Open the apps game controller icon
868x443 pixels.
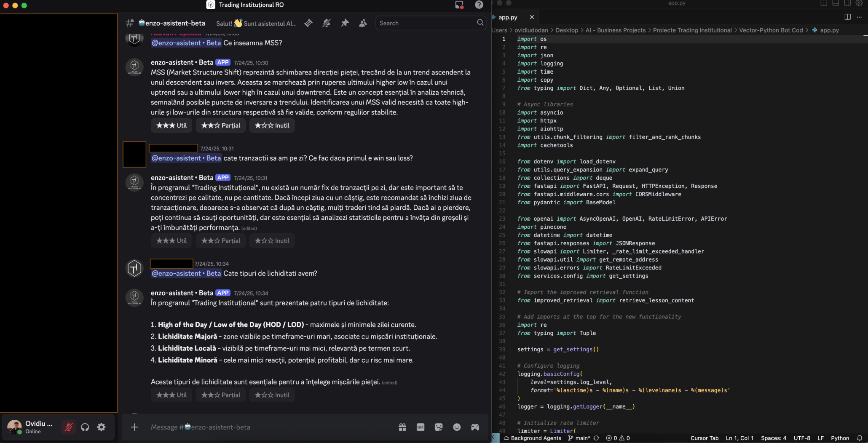tap(475, 427)
